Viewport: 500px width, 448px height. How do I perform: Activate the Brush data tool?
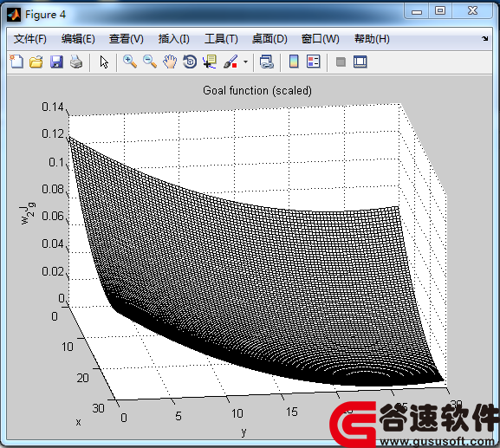tap(231, 62)
